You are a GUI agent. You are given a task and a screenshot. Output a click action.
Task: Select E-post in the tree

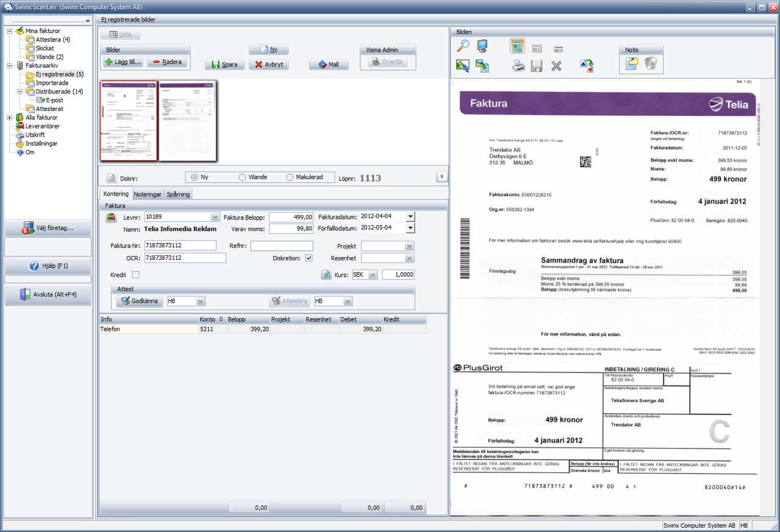click(54, 100)
